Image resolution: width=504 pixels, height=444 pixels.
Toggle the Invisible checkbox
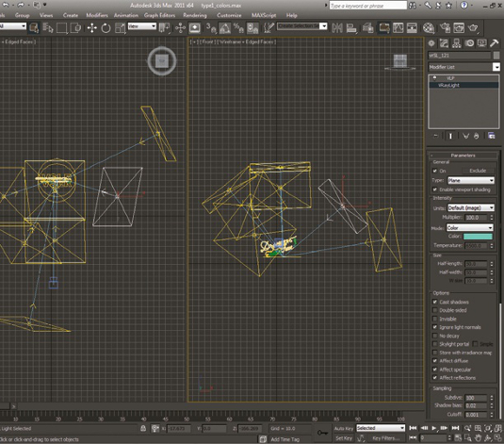click(x=435, y=319)
